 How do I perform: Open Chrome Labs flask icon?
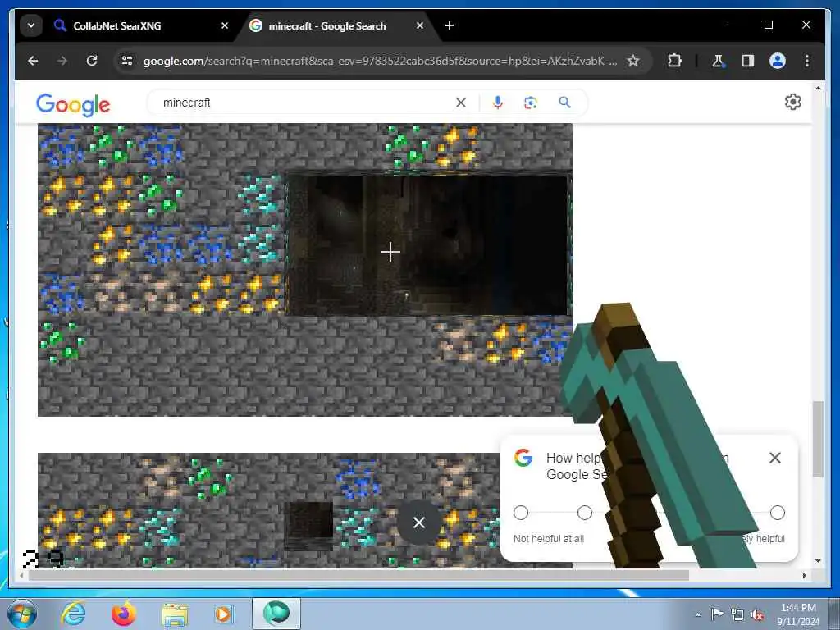[718, 61]
